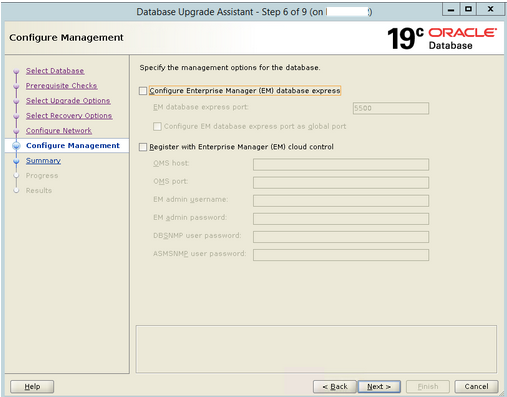Click the EM database express port field
This screenshot has height=397, width=507.
391,108
